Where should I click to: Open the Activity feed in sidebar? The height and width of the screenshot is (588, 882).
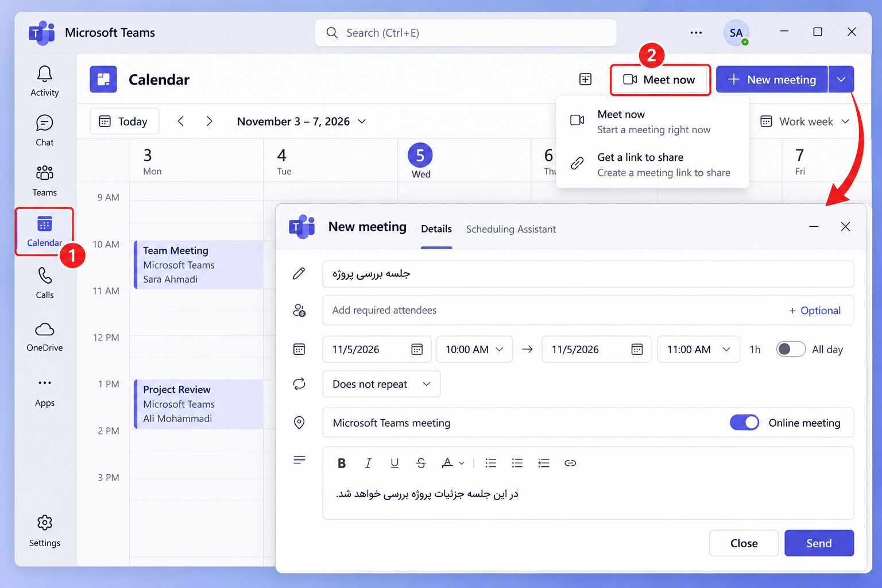44,80
